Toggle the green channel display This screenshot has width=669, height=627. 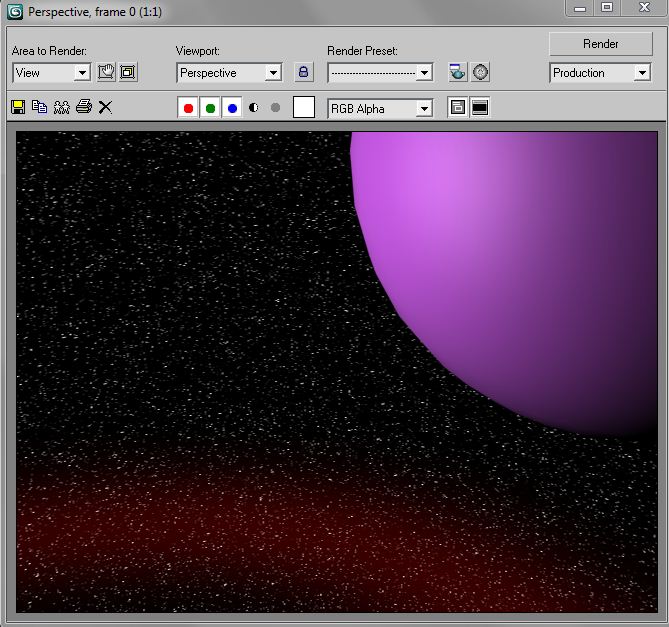point(210,108)
